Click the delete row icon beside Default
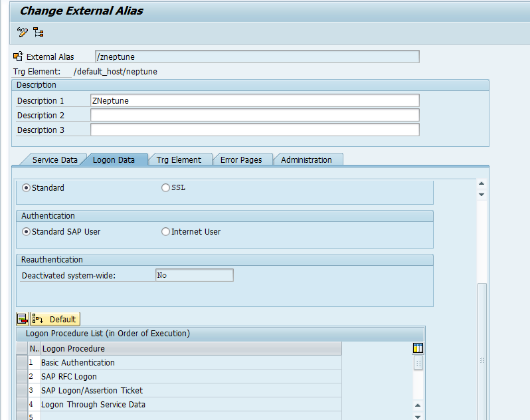Image resolution: width=530 pixels, height=420 pixels. (23, 319)
